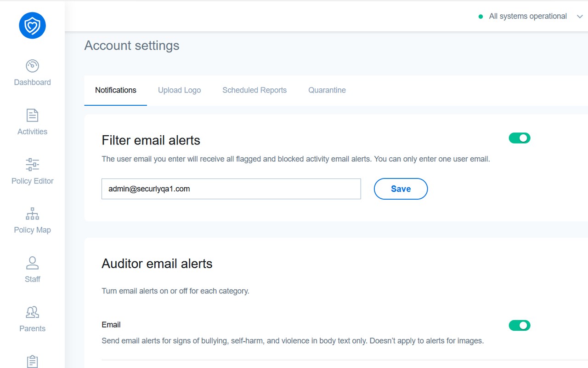This screenshot has height=368, width=588.
Task: Click the filter alert email field
Action: pyautogui.click(x=231, y=189)
